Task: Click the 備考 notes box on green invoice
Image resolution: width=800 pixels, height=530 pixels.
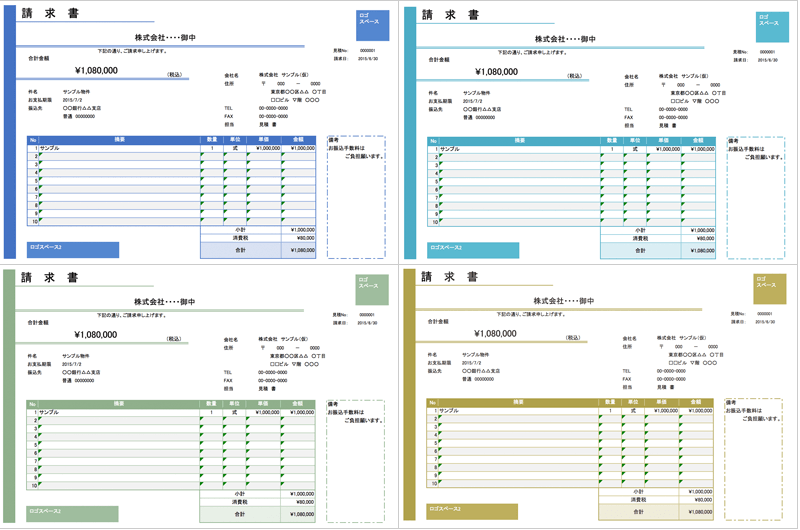Action: click(356, 462)
